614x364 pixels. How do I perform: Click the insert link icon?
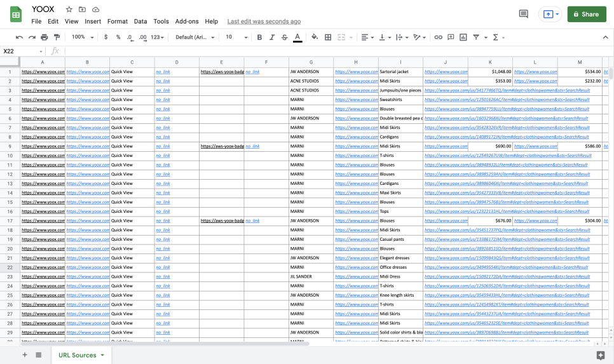(438, 37)
